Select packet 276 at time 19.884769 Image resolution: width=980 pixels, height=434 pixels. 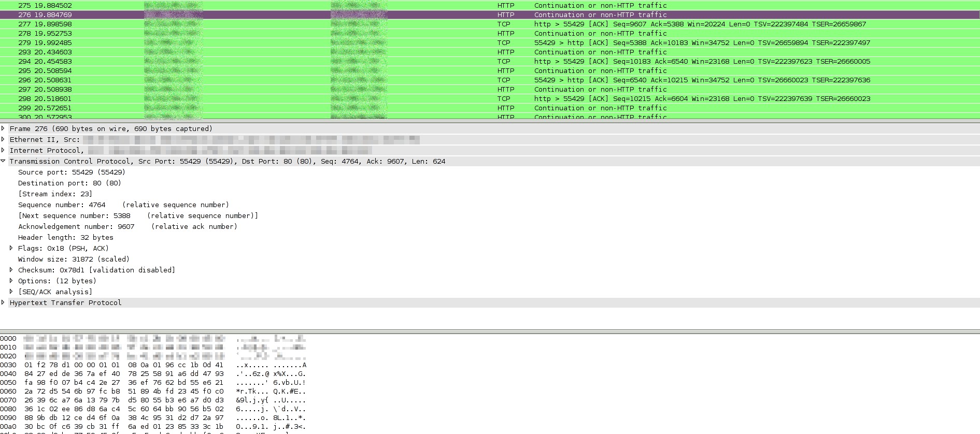pos(490,15)
